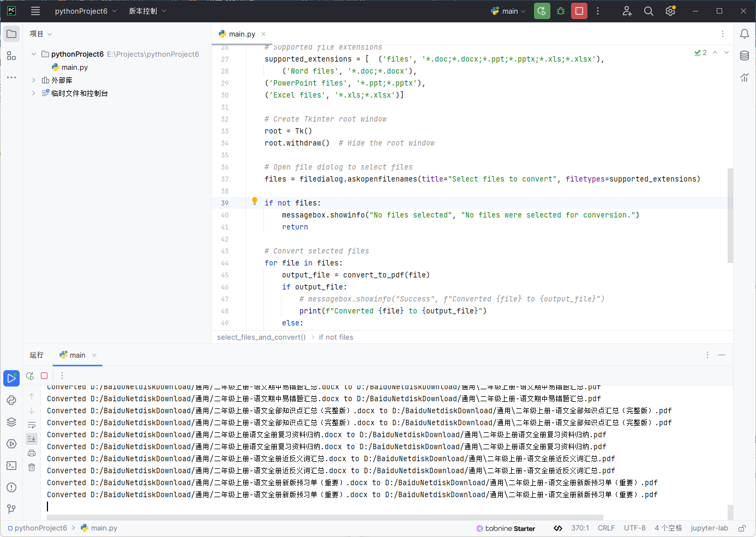Open the SciView chart tool window
The image size is (756, 537).
[745, 77]
